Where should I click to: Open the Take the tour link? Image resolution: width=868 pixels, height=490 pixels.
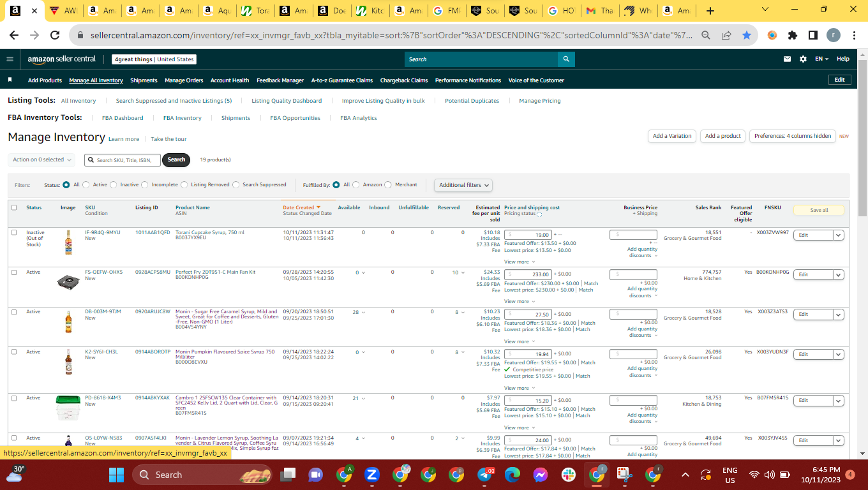coord(169,139)
